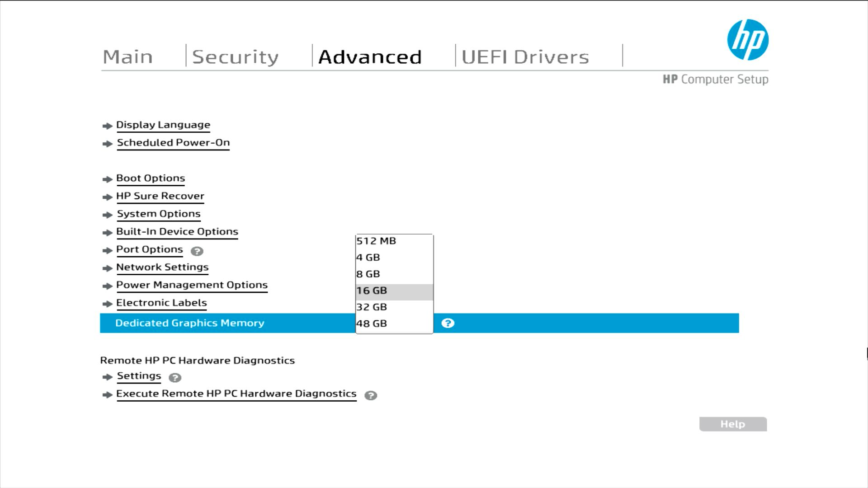Click help icon next to Settings link
This screenshot has width=868, height=488.
click(x=175, y=377)
